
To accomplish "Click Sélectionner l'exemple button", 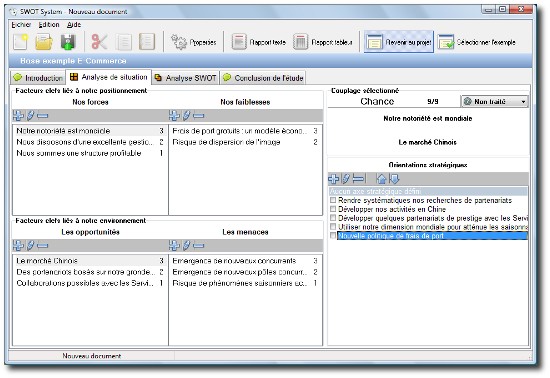I will pyautogui.click(x=477, y=42).
